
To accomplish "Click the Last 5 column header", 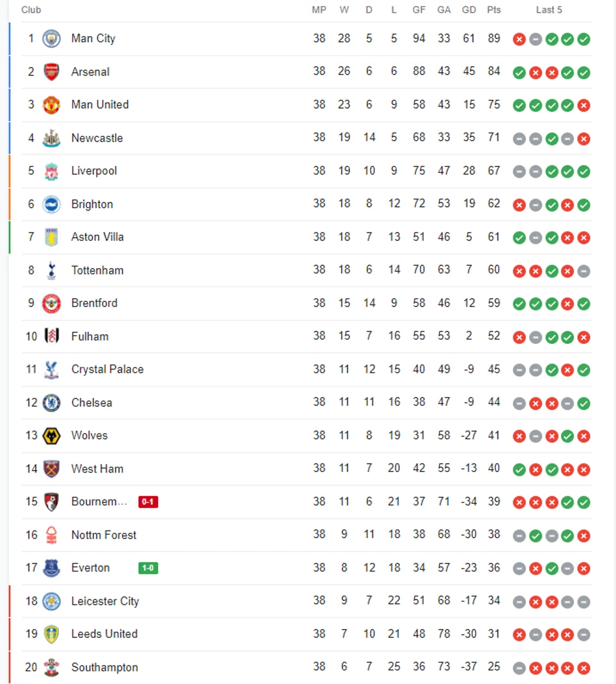I will (x=549, y=10).
